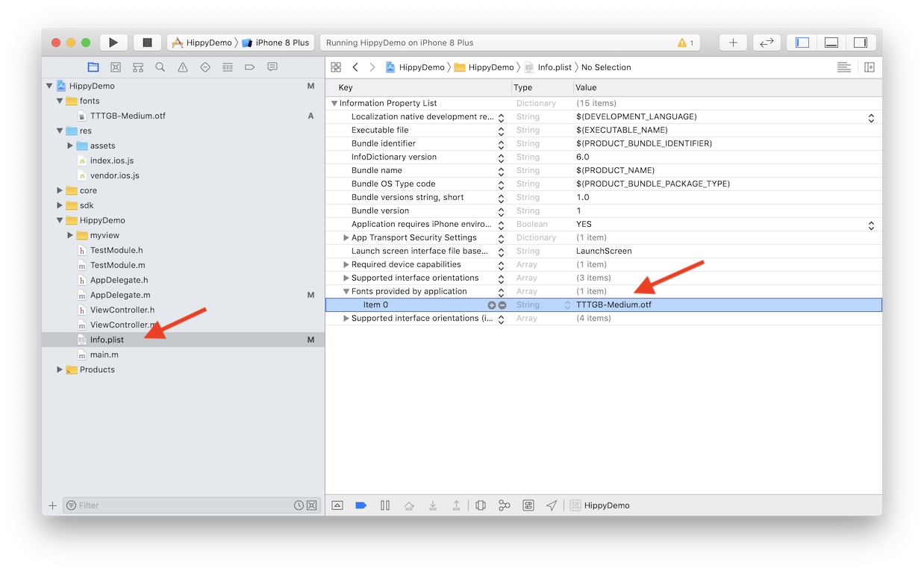Click the debug memory graph icon
Viewport: 924px width, 571px height.
505,505
